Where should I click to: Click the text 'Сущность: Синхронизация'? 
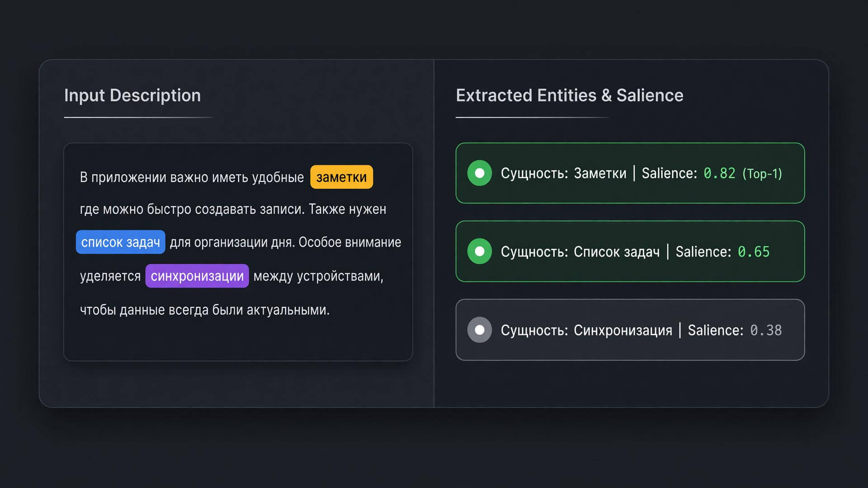click(x=586, y=330)
